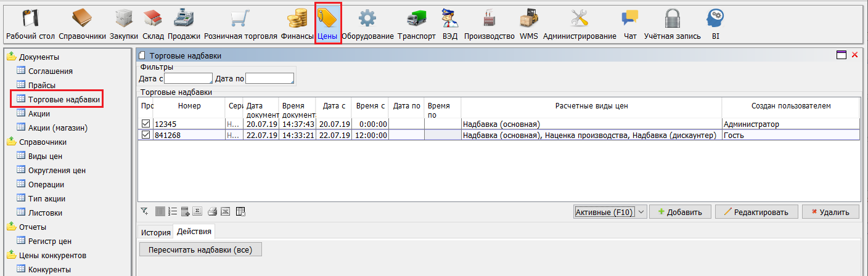
Task: Click the print icon in table toolbar
Action: (x=212, y=212)
